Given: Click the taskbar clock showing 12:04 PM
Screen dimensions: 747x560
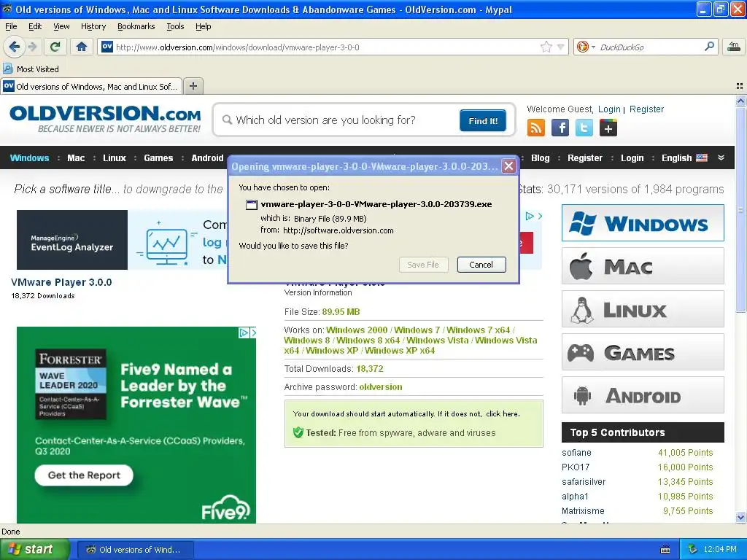Looking at the screenshot, I should point(719,549).
